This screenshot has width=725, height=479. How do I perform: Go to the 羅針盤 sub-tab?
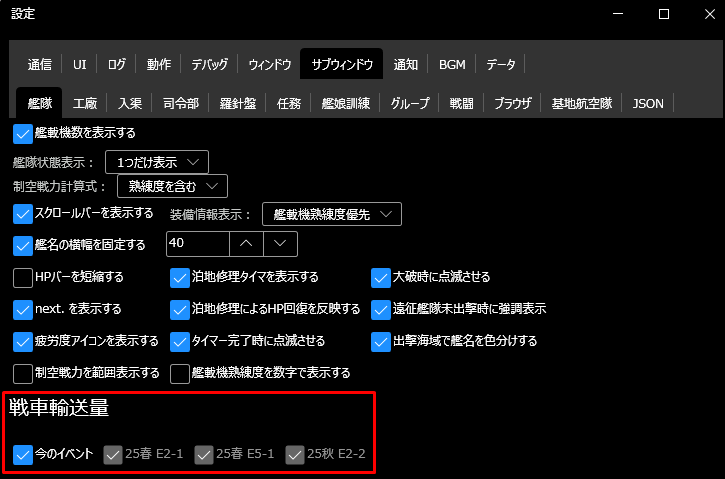(238, 103)
